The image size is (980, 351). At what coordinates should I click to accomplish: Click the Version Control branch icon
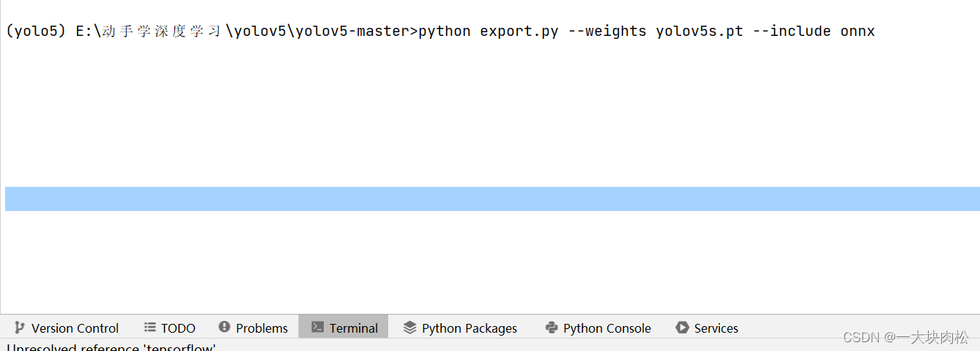pyautogui.click(x=19, y=328)
